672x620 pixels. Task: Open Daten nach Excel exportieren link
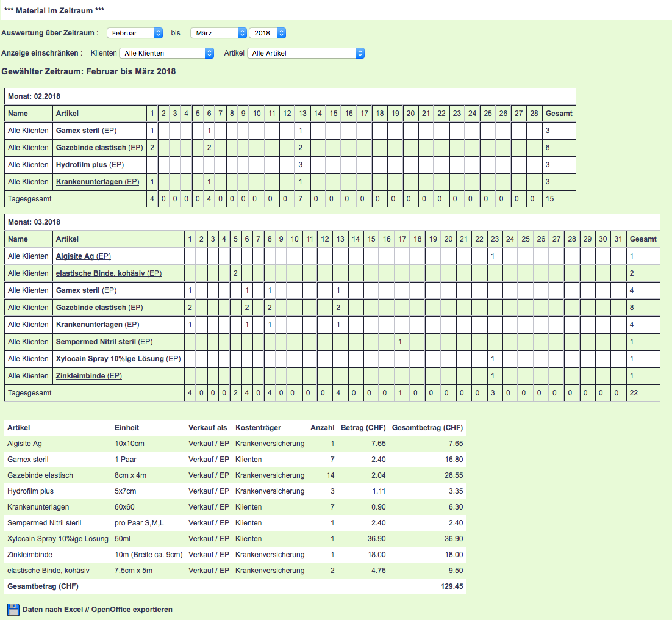98,609
